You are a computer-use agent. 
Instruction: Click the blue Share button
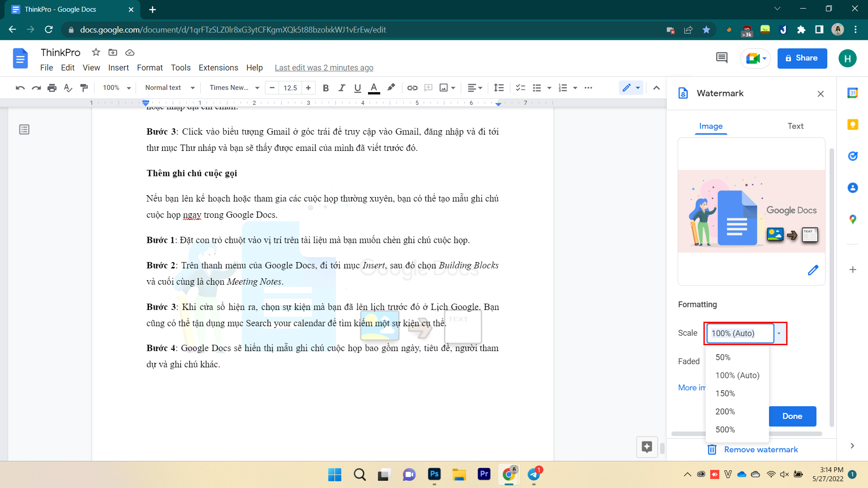[x=802, y=58]
